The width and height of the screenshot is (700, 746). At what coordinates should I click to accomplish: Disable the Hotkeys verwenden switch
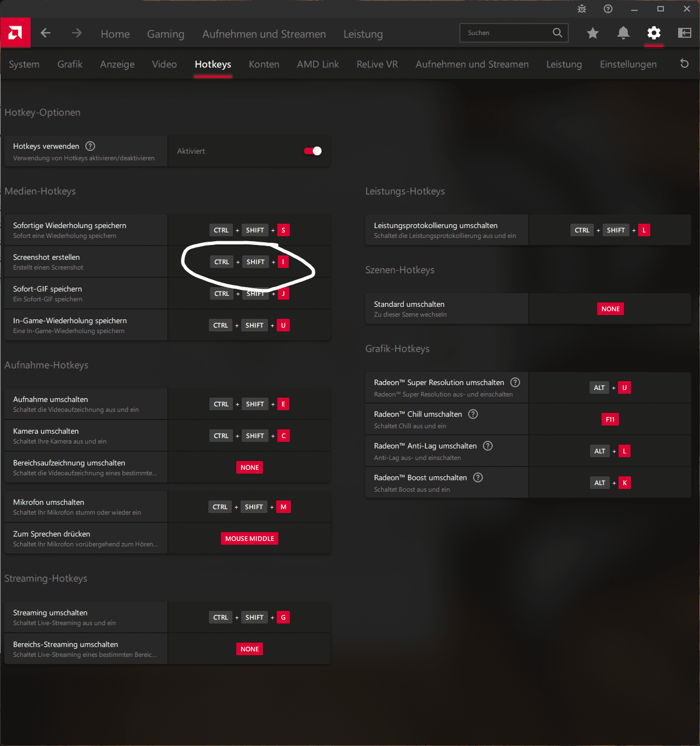click(313, 151)
